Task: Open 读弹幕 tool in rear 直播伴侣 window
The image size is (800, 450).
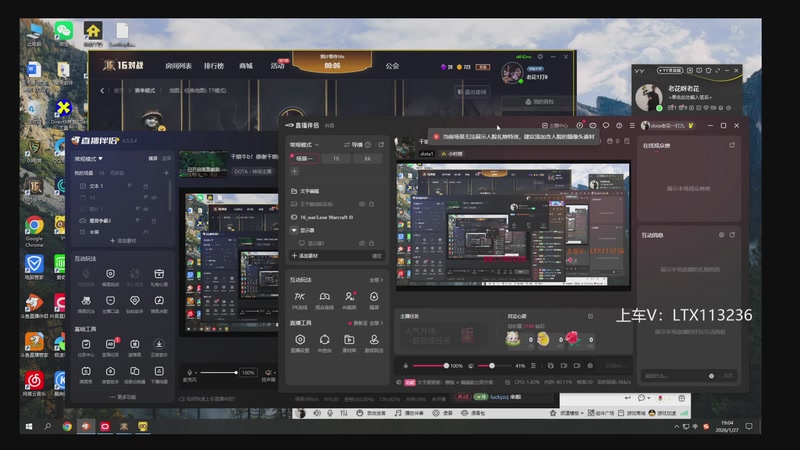Action: pos(135,347)
